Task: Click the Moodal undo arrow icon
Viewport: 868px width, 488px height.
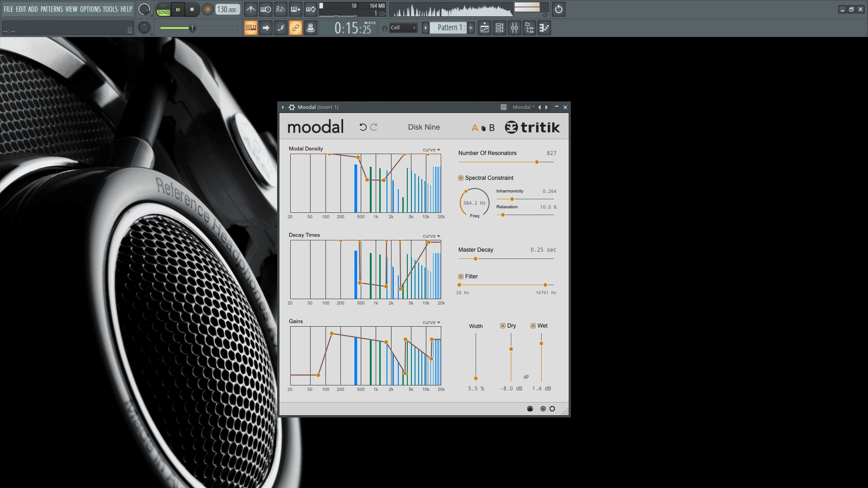Action: click(363, 127)
